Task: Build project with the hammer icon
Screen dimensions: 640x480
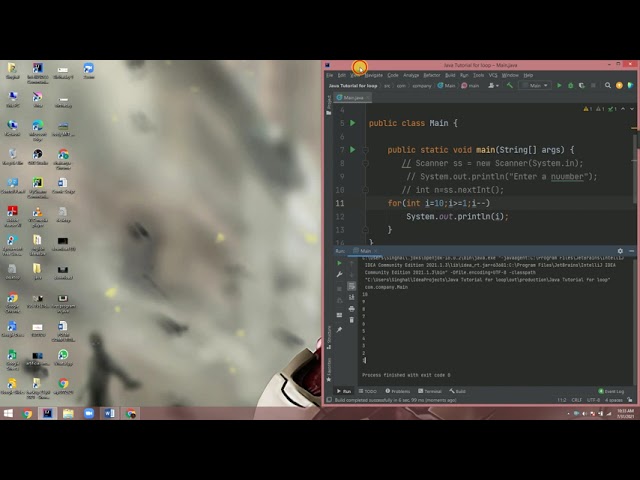Action: click(x=509, y=85)
